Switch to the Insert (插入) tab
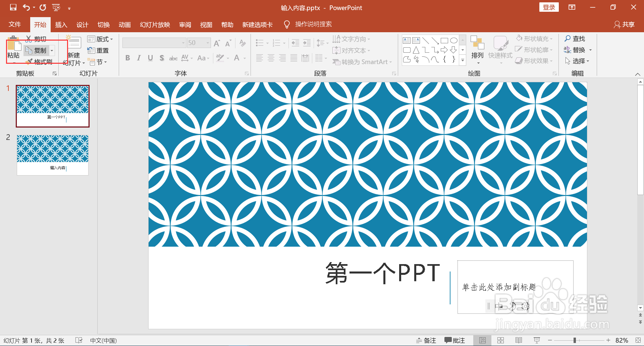Image resolution: width=644 pixels, height=346 pixels. pos(61,24)
